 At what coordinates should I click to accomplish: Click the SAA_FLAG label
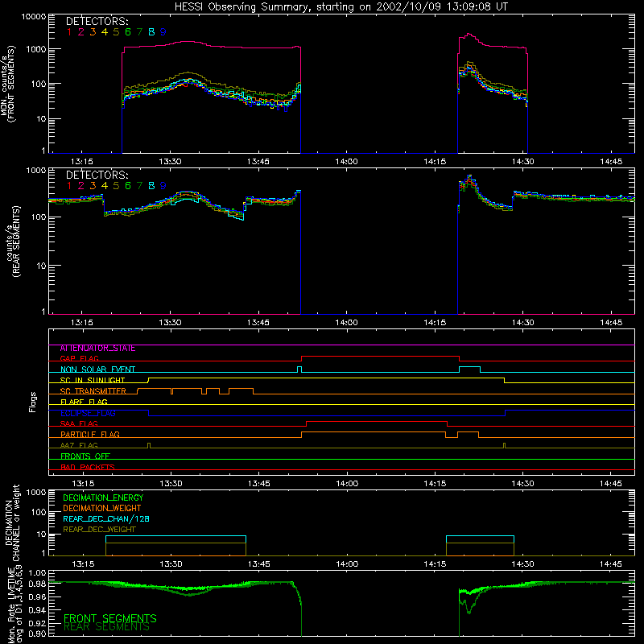click(x=79, y=424)
